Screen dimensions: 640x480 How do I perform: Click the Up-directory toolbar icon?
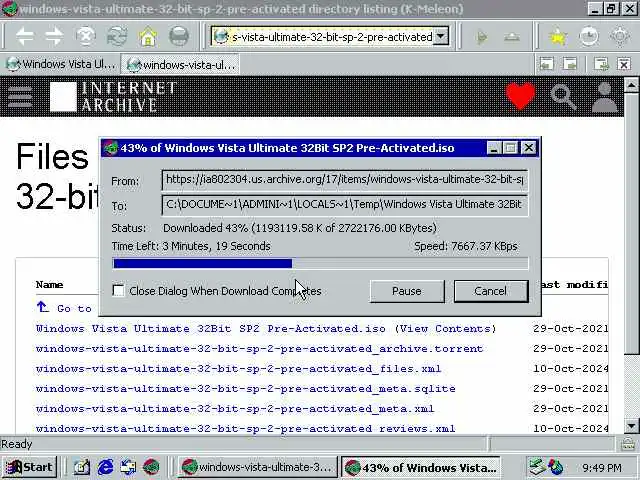pyautogui.click(x=511, y=38)
